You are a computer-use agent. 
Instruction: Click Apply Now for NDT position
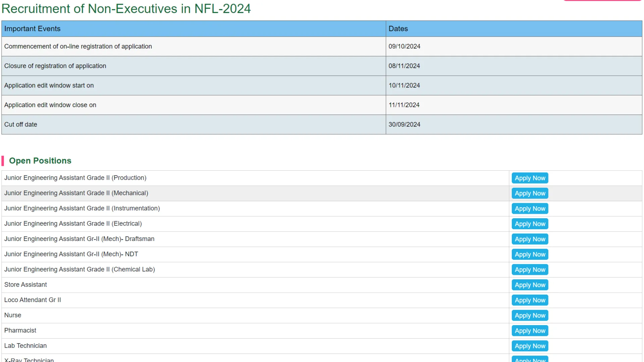pyautogui.click(x=530, y=254)
